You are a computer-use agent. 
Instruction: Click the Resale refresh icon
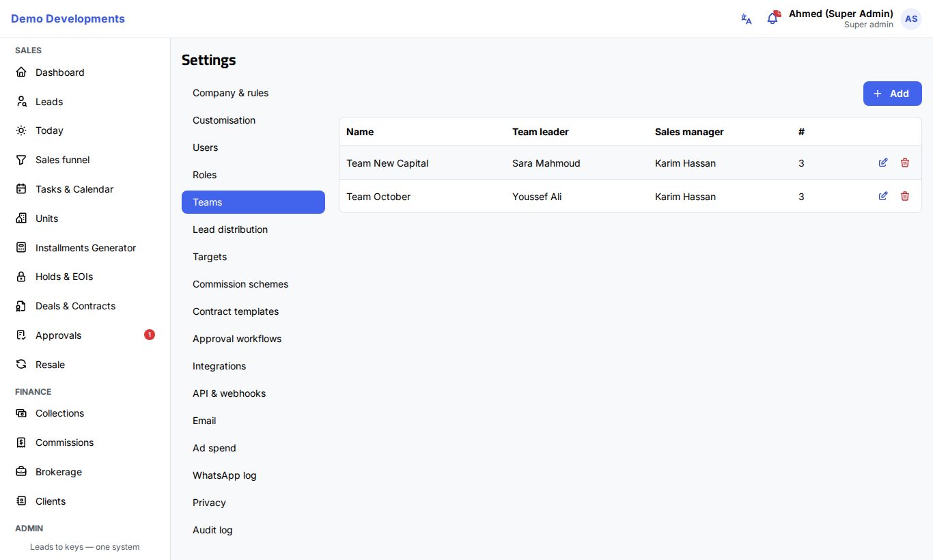click(x=21, y=365)
